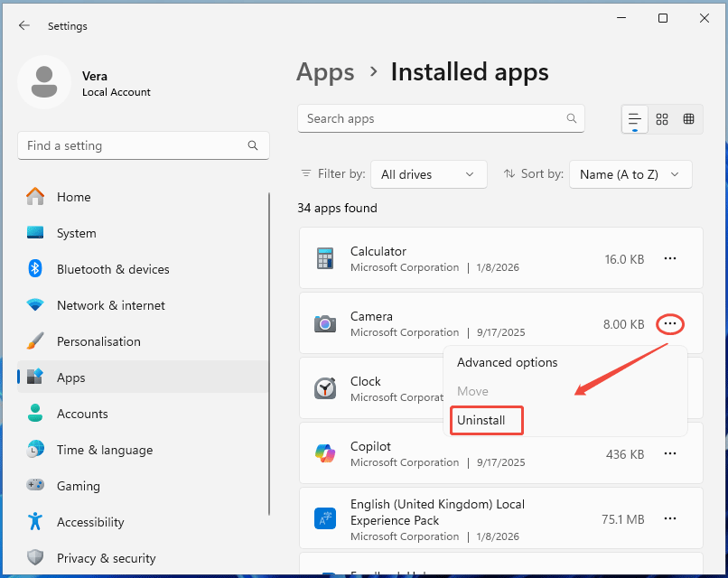
Task: Change sorting via Name (A to Z) dropdown
Action: click(630, 173)
